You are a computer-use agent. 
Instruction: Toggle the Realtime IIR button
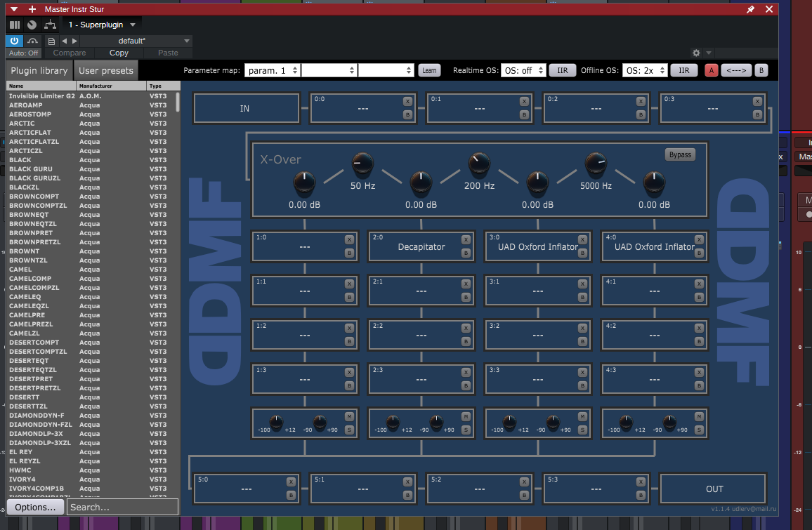click(x=563, y=70)
